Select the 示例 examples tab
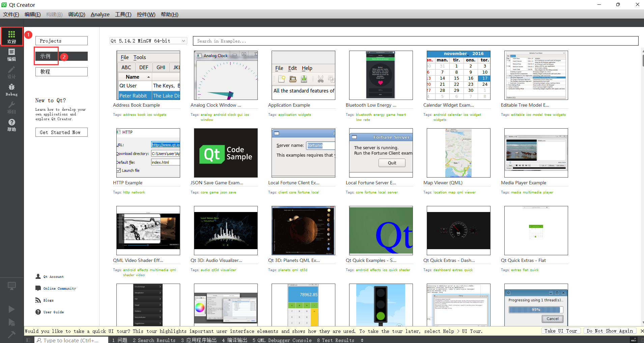 [61, 56]
